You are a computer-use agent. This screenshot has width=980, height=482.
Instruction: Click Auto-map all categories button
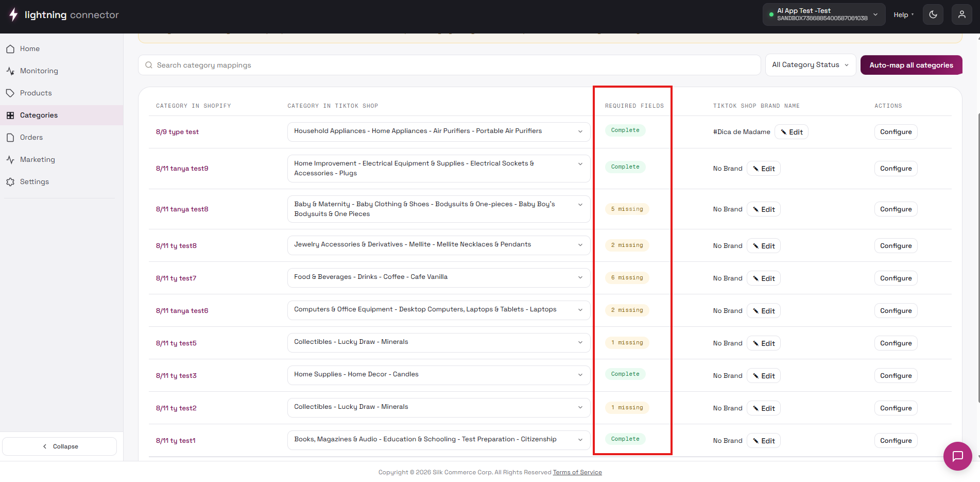click(911, 65)
